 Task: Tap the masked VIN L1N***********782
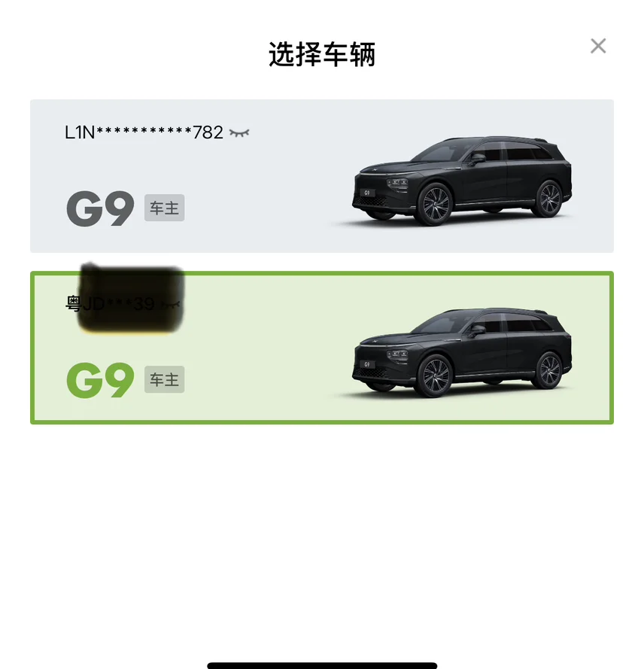[144, 132]
